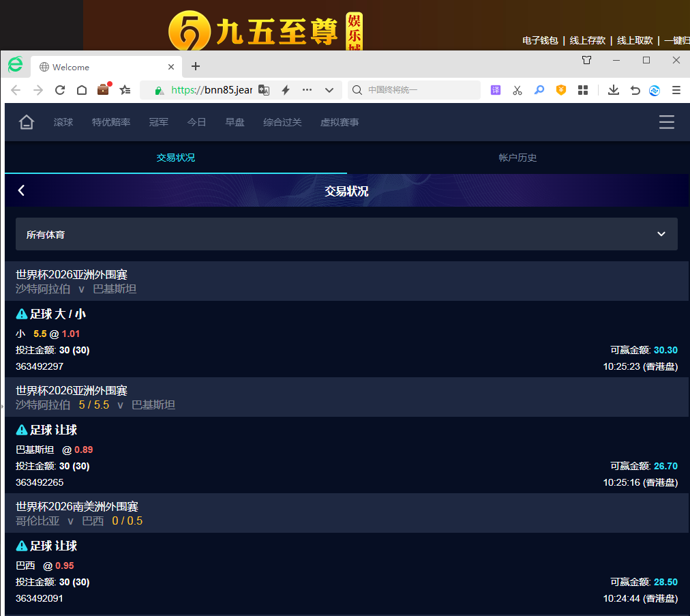Click the scissors screenshot tool icon
The height and width of the screenshot is (616, 690).
517,90
